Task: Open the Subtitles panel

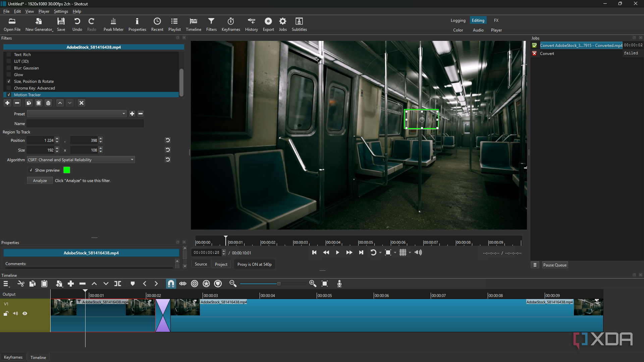Action: (x=299, y=24)
